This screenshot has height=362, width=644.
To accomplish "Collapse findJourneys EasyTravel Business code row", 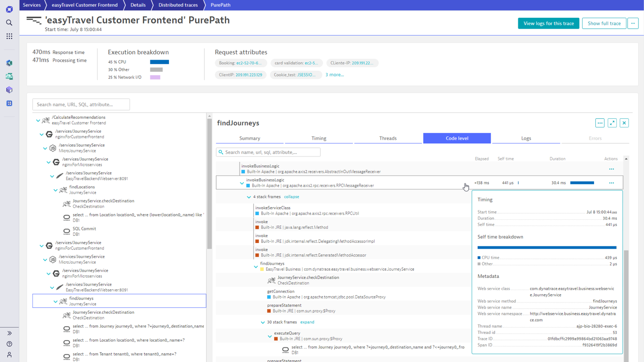I will click(256, 267).
